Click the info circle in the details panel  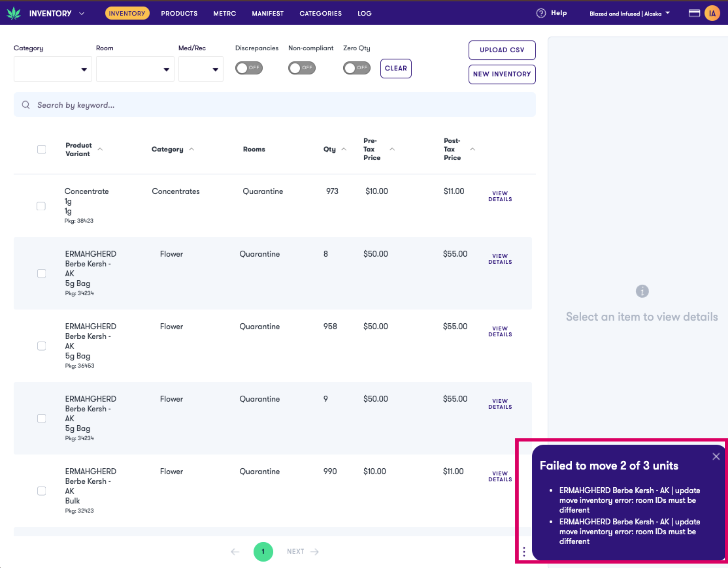[x=642, y=291]
